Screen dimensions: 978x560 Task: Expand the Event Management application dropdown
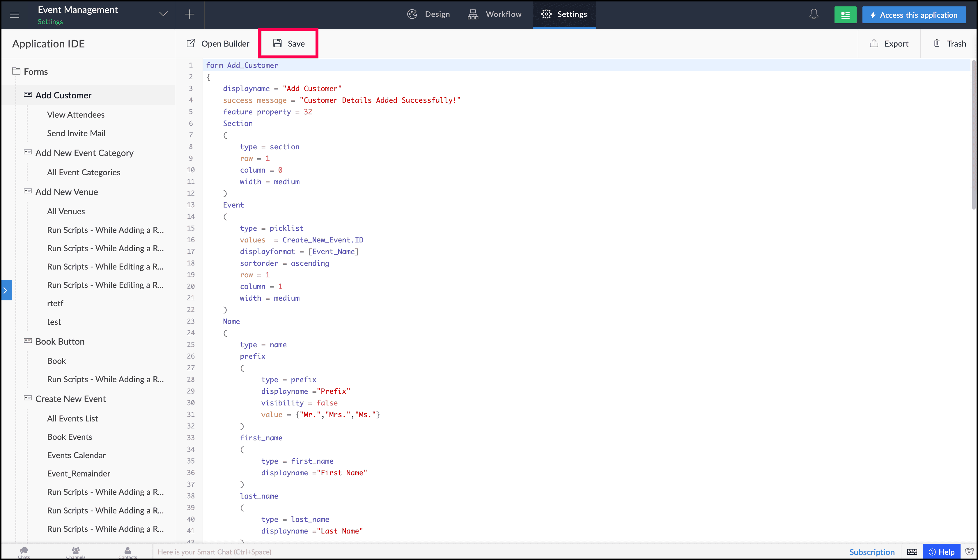coord(163,14)
